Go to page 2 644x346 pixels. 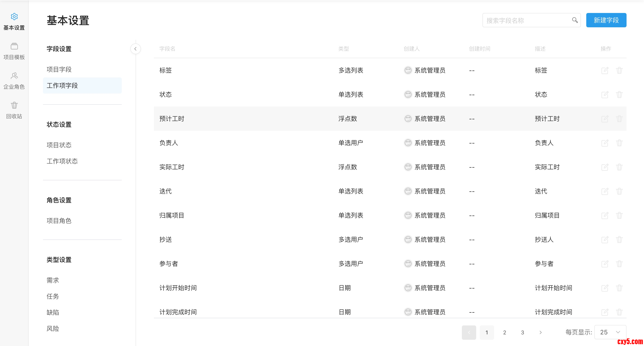point(505,332)
